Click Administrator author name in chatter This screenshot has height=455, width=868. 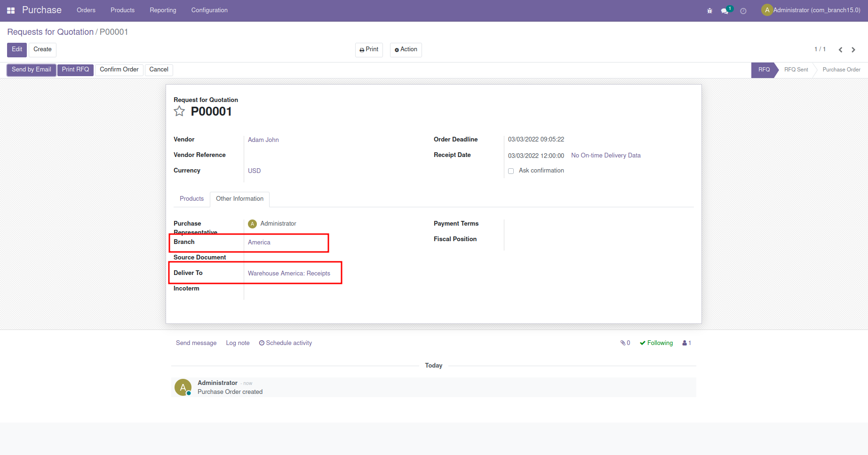pos(217,383)
